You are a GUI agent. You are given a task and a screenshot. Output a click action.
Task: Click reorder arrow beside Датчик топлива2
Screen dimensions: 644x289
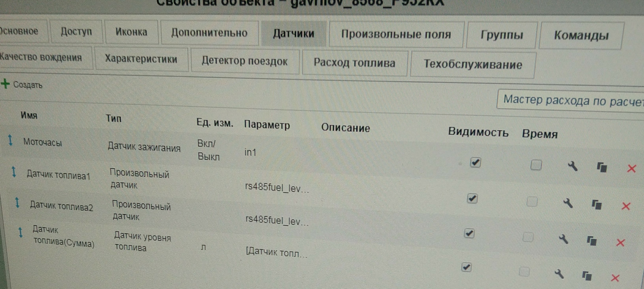(17, 203)
